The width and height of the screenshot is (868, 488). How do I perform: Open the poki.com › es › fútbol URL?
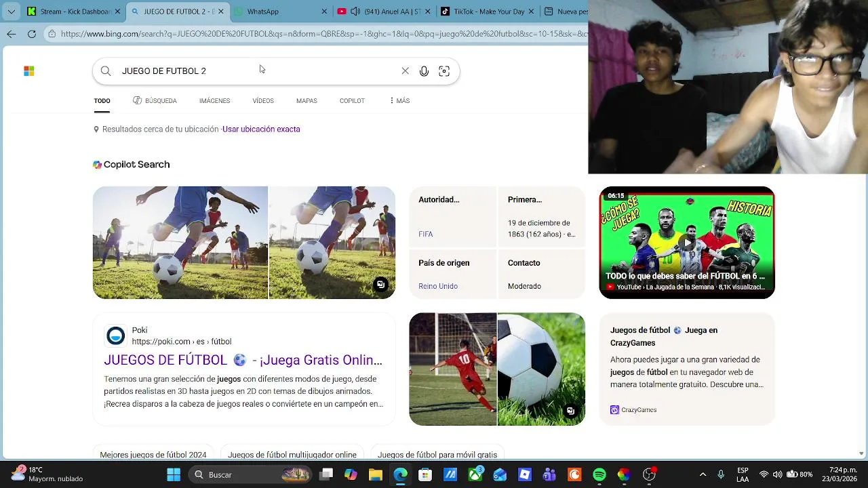[x=182, y=342]
